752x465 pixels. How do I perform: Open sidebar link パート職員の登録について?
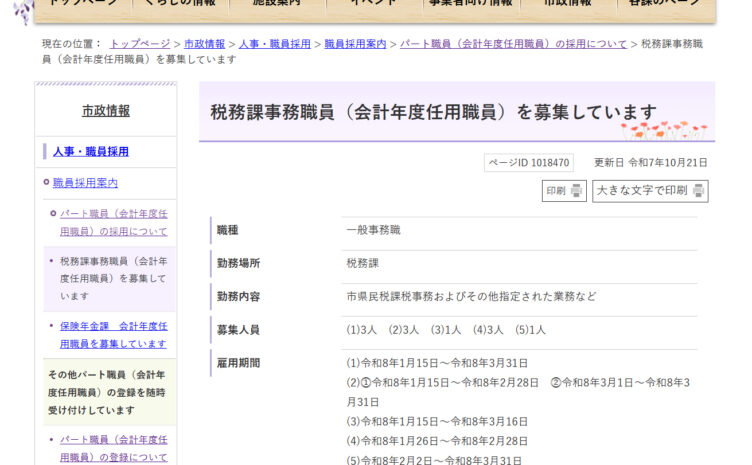point(113,447)
